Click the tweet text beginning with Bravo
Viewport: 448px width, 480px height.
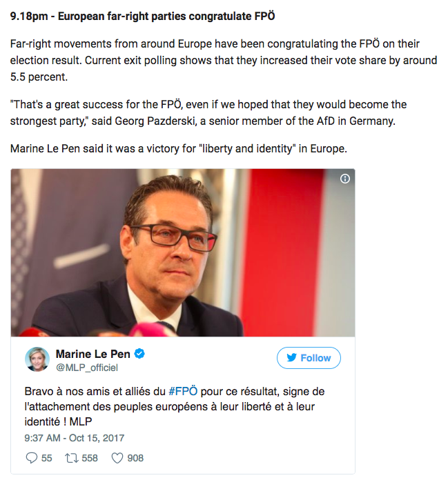tap(175, 406)
